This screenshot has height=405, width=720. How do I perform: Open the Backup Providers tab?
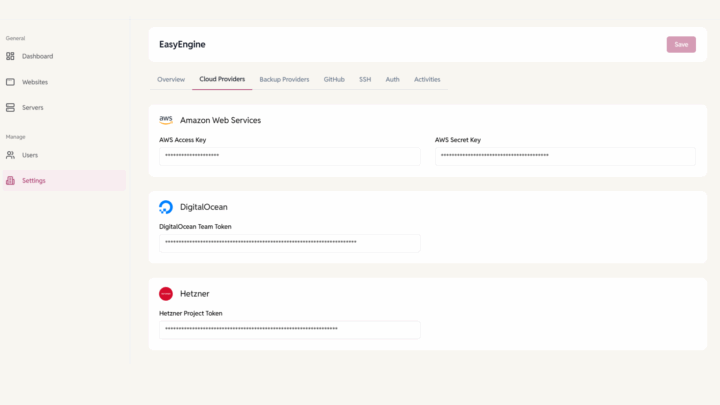point(284,79)
